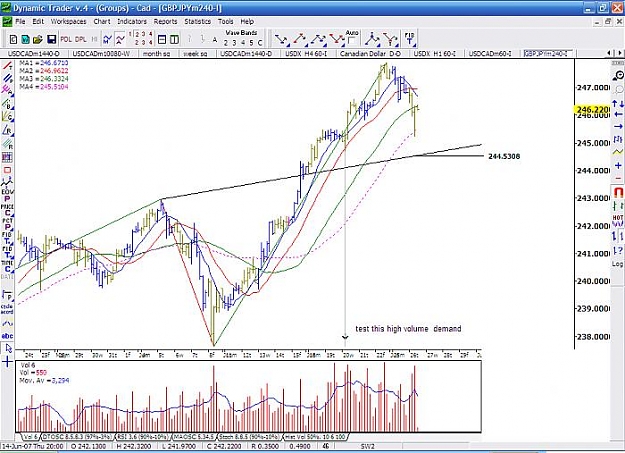
Task: Open the Indicators menu
Action: click(x=132, y=22)
